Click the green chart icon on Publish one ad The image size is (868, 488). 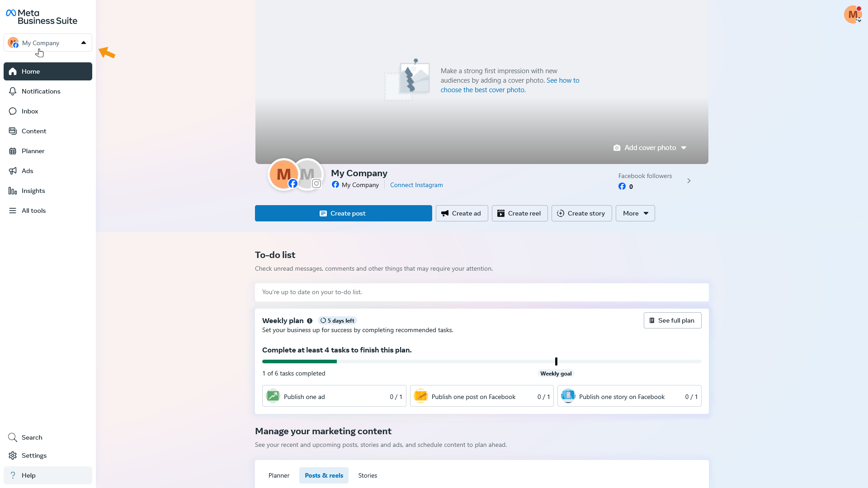[x=273, y=396]
